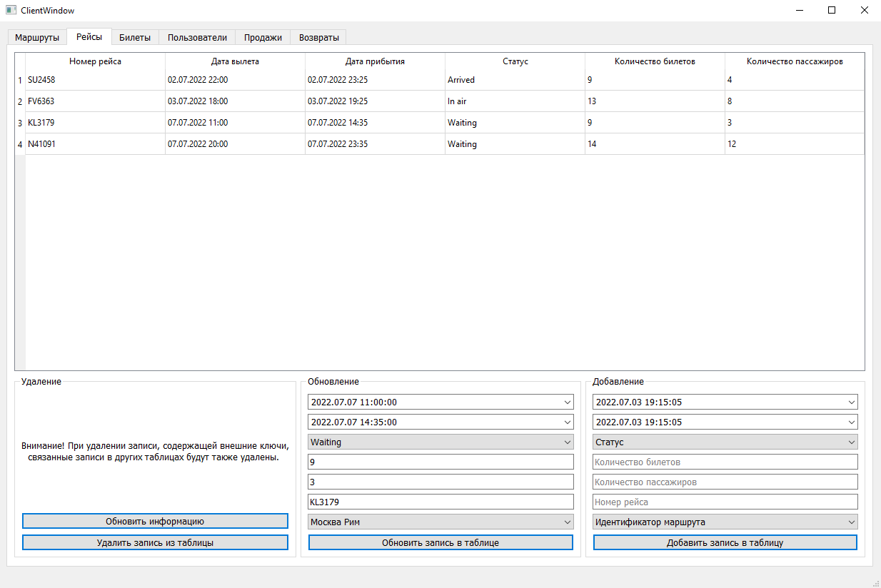Click the Обновить информацию button
881x588 pixels.
click(155, 521)
